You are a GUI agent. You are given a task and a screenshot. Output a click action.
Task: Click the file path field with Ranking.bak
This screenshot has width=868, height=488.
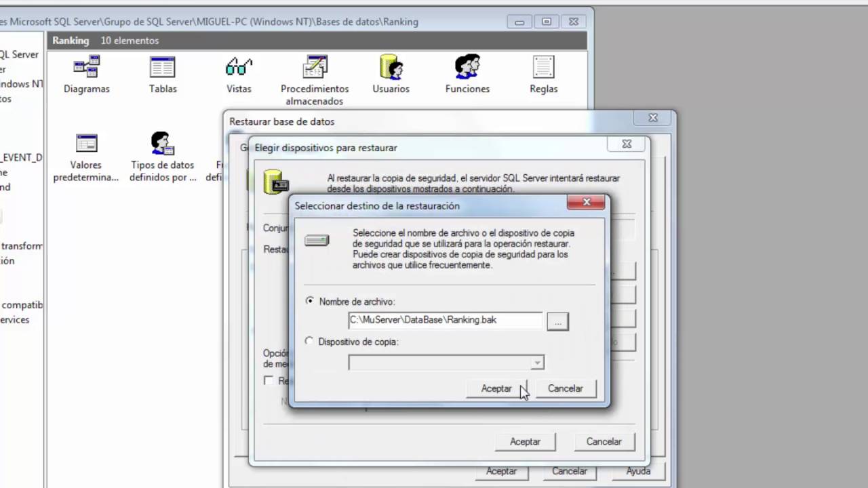446,320
